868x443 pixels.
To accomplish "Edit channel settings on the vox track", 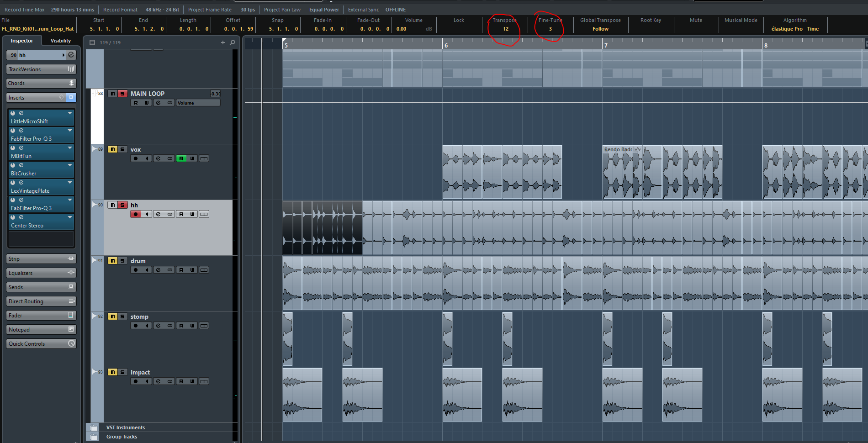I will pos(158,158).
